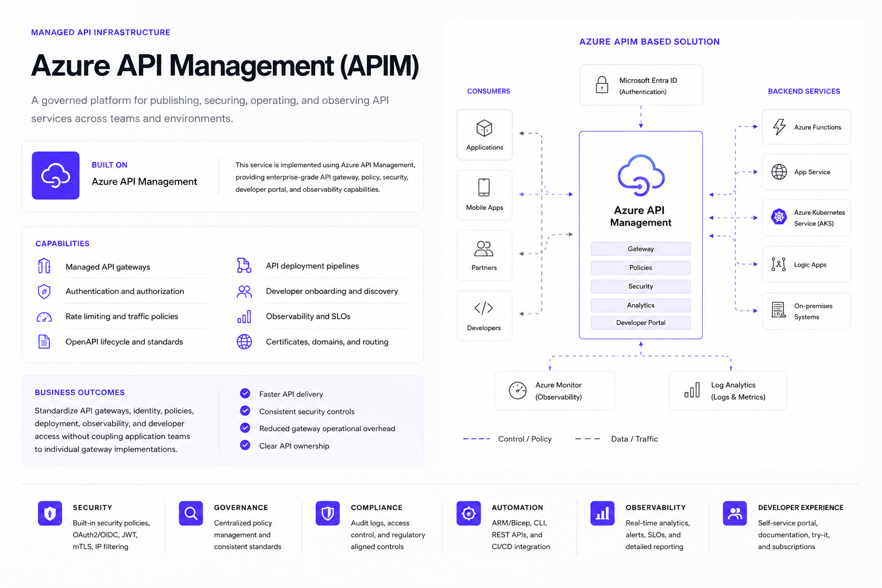Click the Azure Kubernetes Service (AKS) label
The height and width of the screenshot is (588, 882).
[x=819, y=218]
